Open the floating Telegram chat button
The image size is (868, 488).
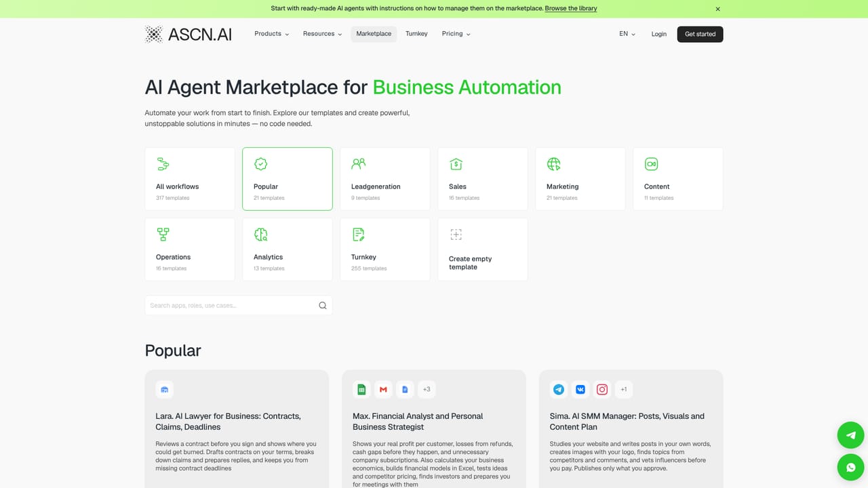click(850, 435)
